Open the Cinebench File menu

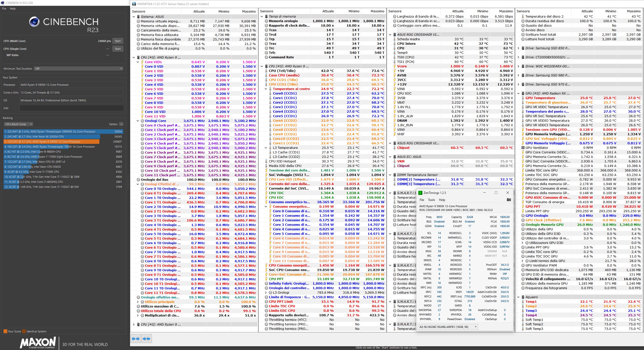[4, 9]
